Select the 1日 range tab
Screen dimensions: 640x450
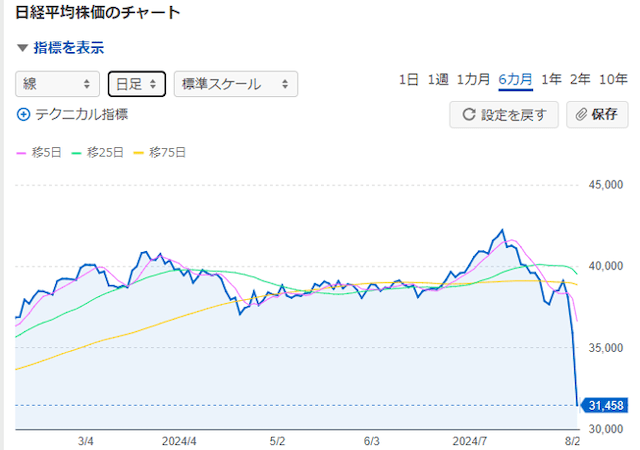(x=409, y=79)
